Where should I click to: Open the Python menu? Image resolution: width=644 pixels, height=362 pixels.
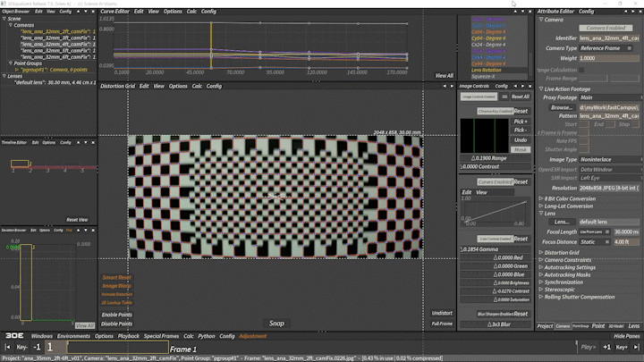coord(207,336)
